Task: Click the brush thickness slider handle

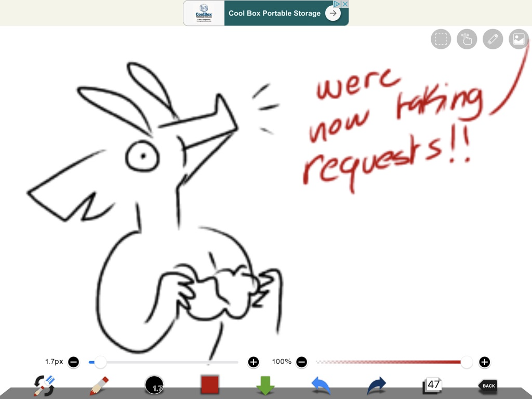Action: pos(100,362)
